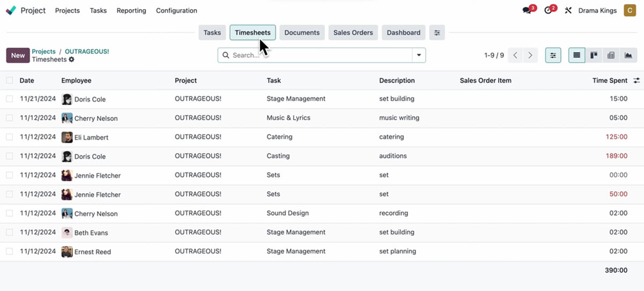Click Eli Lambert avatar
Screen dimensions: 644x291
(67, 137)
